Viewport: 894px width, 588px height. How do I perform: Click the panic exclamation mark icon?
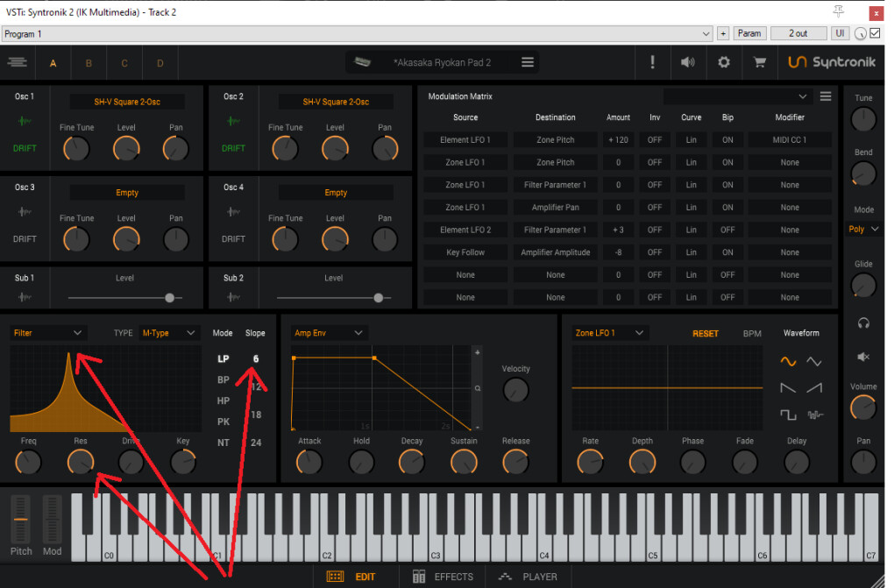point(652,62)
